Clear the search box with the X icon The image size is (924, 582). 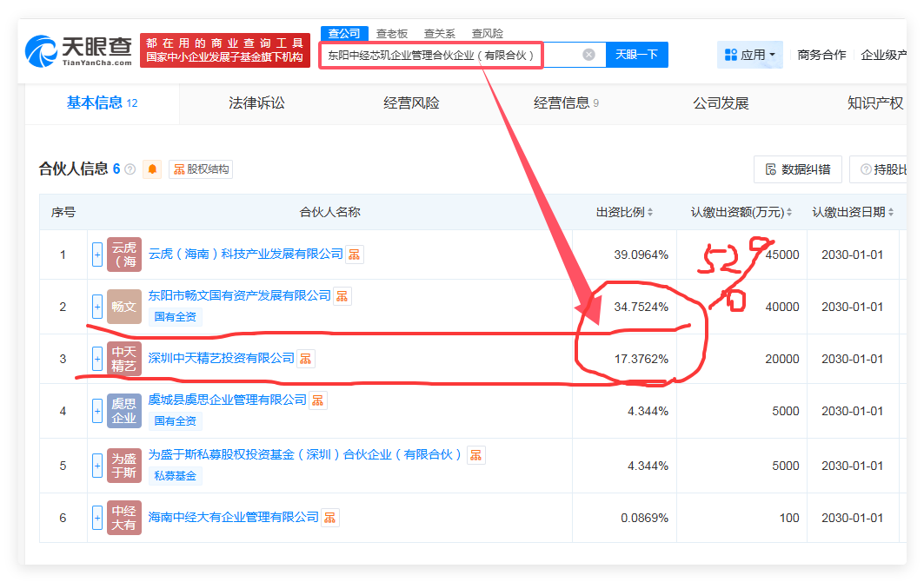588,55
